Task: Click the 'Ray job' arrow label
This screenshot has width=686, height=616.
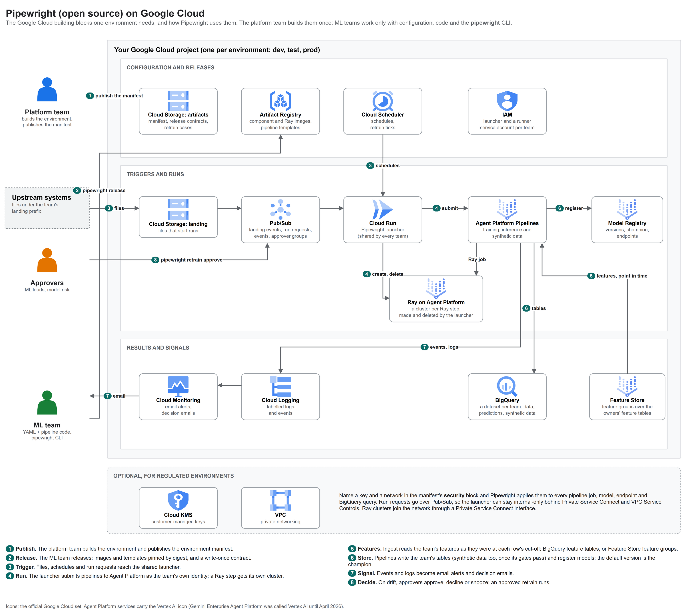Action: tap(477, 259)
